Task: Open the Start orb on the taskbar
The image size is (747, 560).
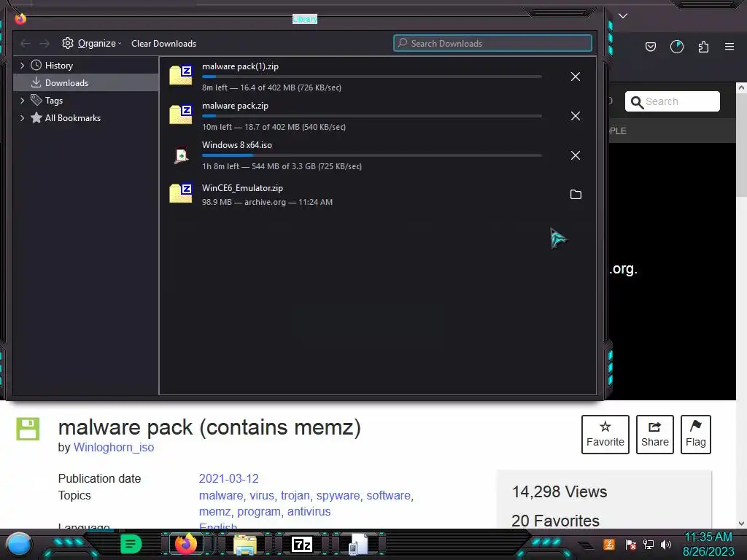Action: tap(19, 544)
